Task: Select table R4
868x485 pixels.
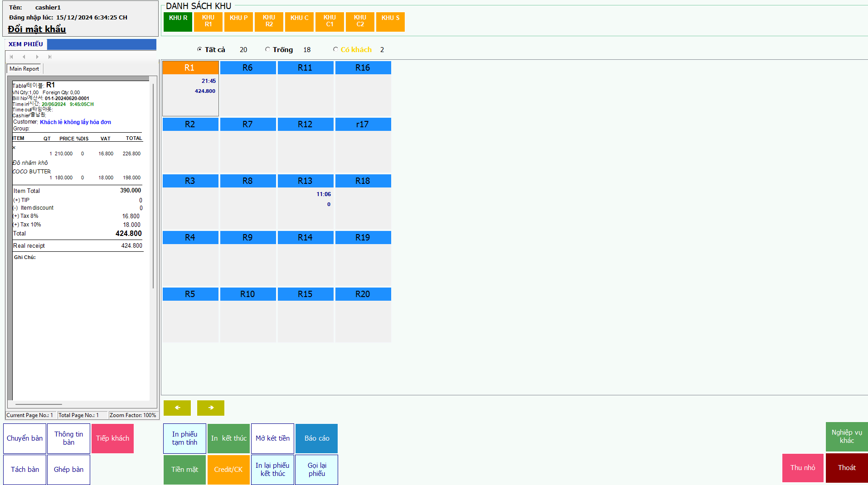Action: (190, 258)
